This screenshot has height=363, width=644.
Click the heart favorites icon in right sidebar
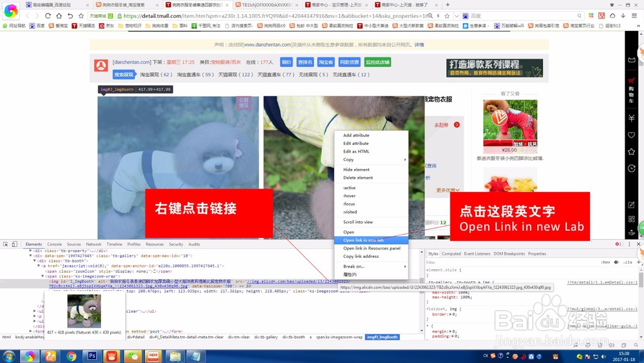pyautogui.click(x=631, y=135)
